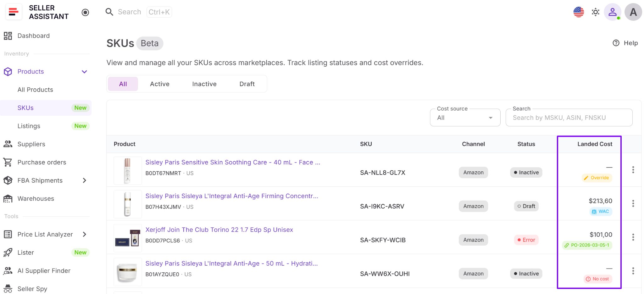Toggle the sidebar pin radio icon
The height and width of the screenshot is (294, 644).
(85, 12)
